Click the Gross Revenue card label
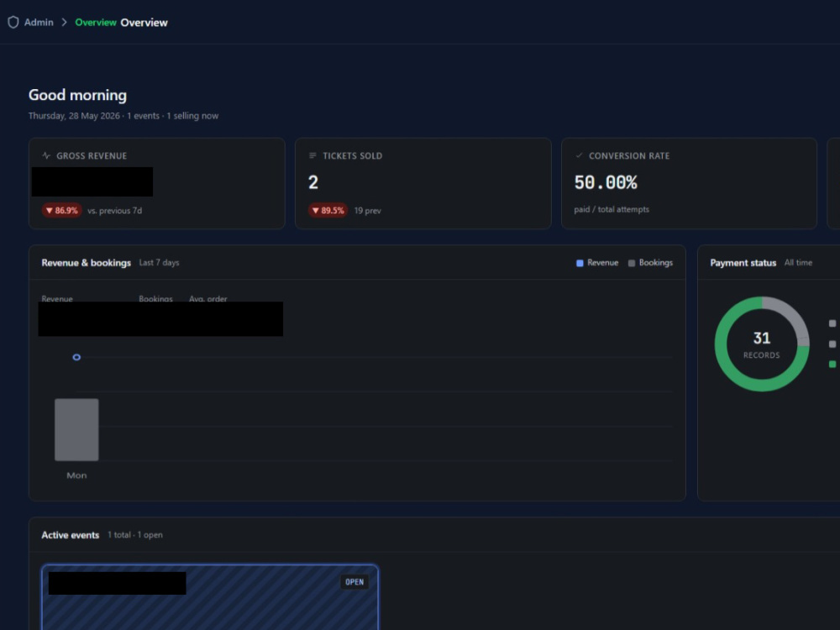Viewport: 840px width, 630px height. point(92,156)
